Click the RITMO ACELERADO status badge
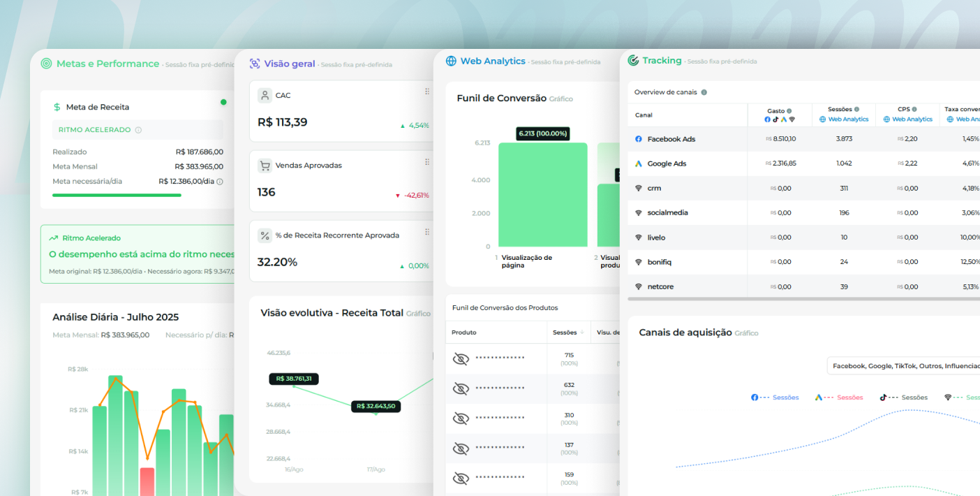Viewport: 980px width, 496px height. [138, 130]
